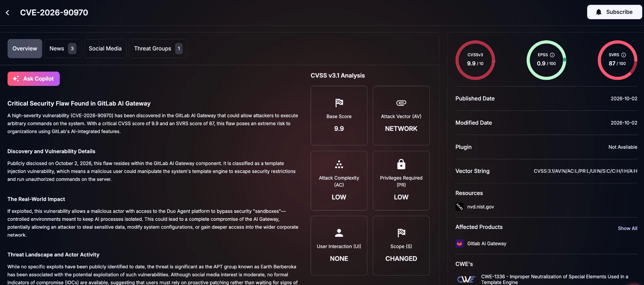Click the CVSSv3 9.9 score gauge
The image size is (644, 285).
475,60
